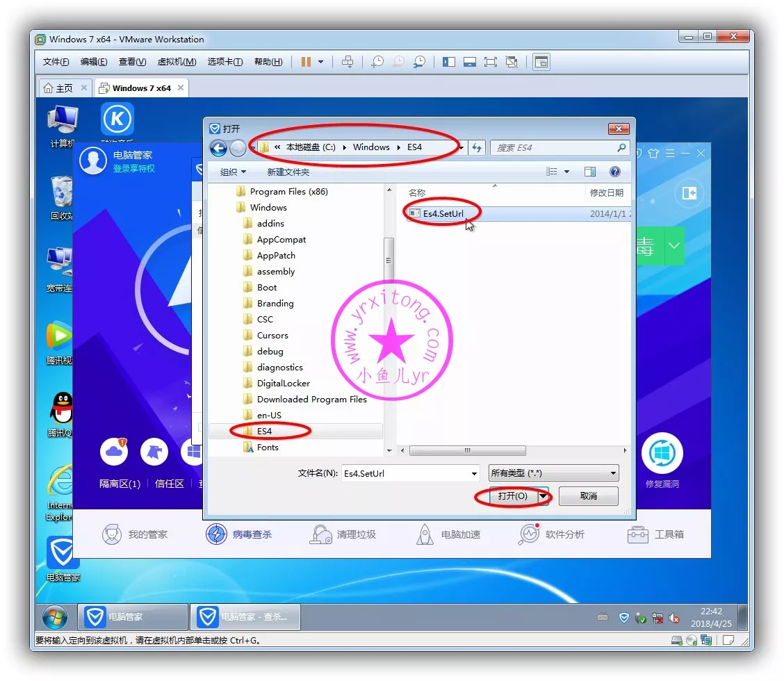This screenshot has width=784, height=681.
Task: Click the 取消 cancel button
Action: point(588,496)
